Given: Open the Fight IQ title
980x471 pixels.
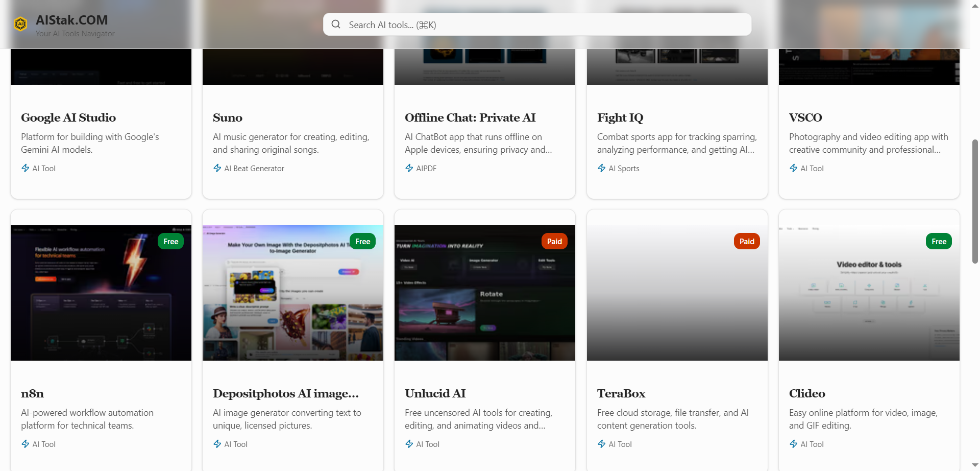Looking at the screenshot, I should pyautogui.click(x=620, y=117).
